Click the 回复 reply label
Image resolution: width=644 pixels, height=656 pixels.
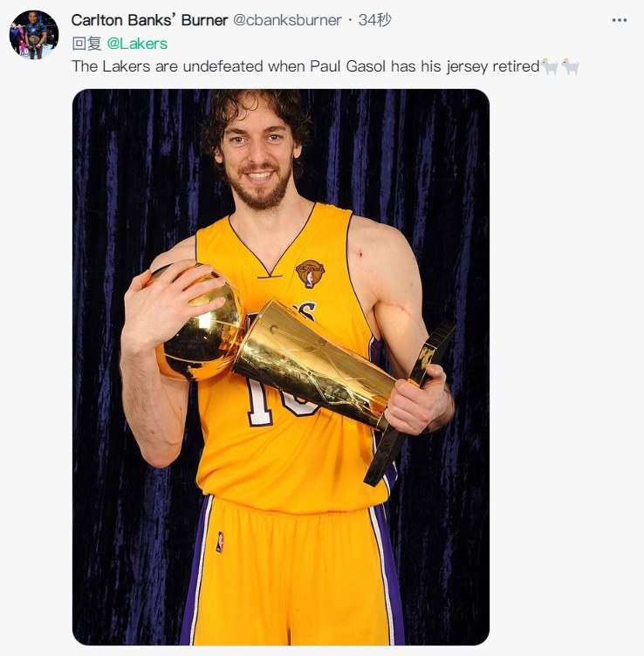coord(86,44)
